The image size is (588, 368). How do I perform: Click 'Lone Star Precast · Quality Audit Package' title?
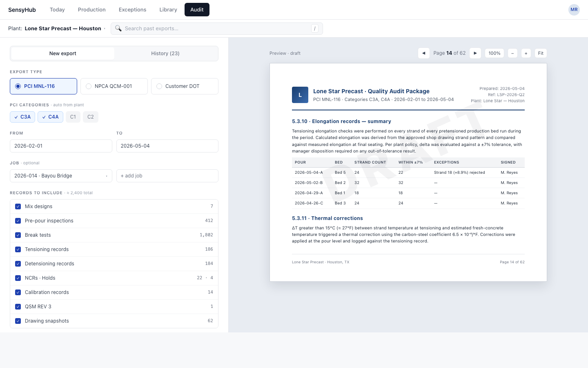[371, 91]
